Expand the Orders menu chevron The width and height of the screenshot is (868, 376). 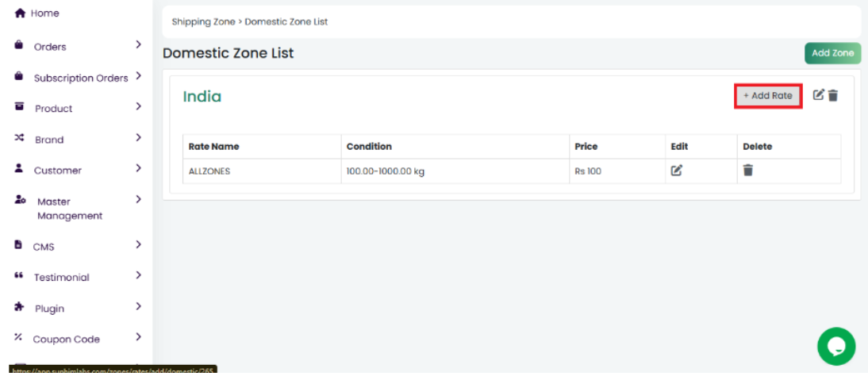coord(138,45)
